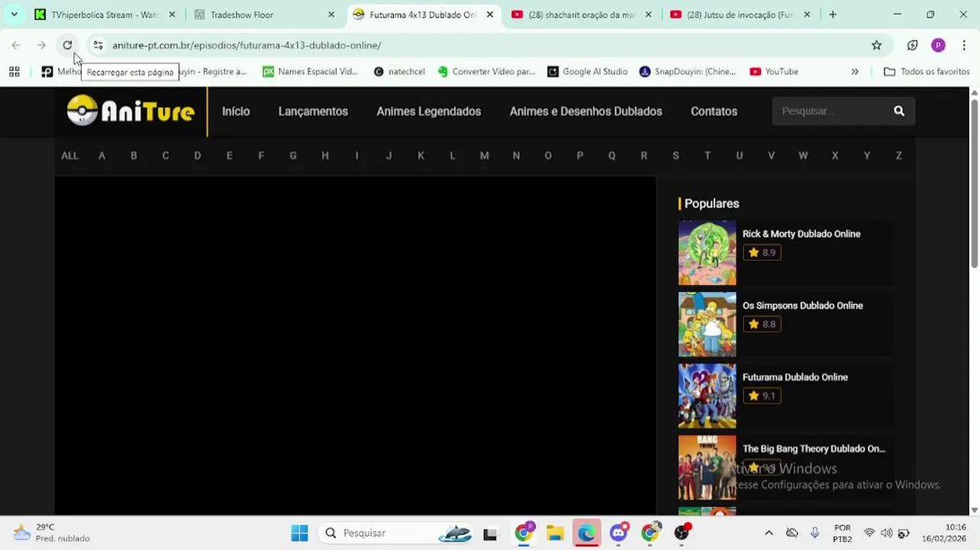Open Rick & Morty Dublado Online link
Viewport: 980px width, 550px height.
click(x=801, y=234)
